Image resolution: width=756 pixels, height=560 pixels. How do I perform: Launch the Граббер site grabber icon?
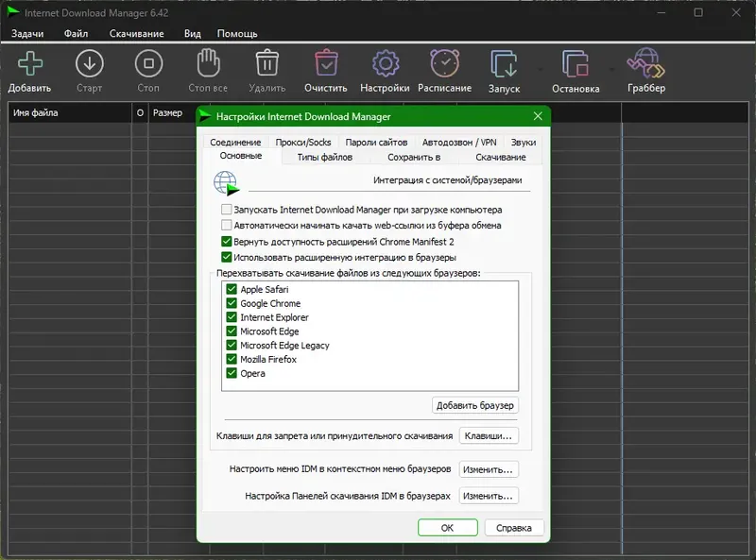[x=646, y=63]
